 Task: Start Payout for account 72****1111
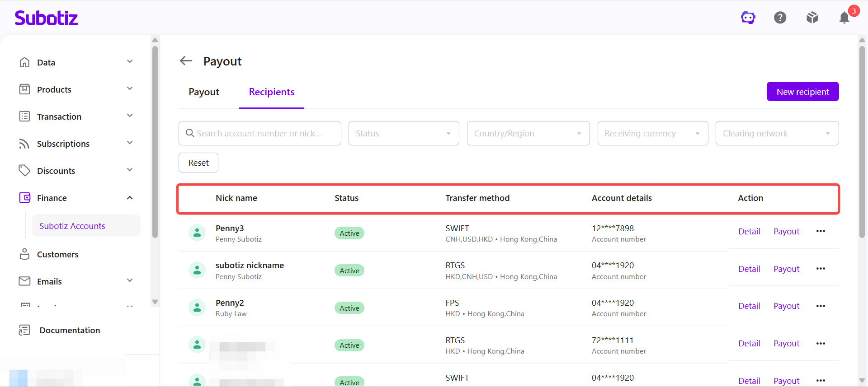[787, 343]
